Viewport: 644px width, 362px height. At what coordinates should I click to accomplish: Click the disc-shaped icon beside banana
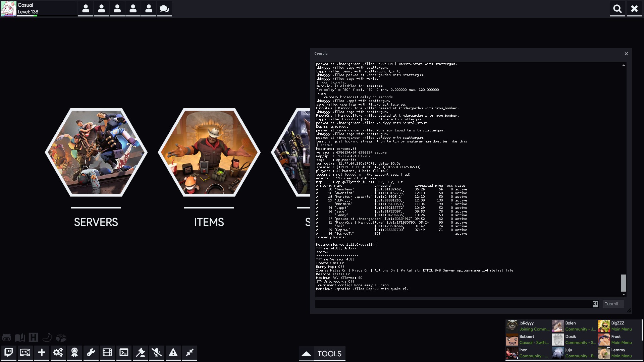tap(61, 338)
